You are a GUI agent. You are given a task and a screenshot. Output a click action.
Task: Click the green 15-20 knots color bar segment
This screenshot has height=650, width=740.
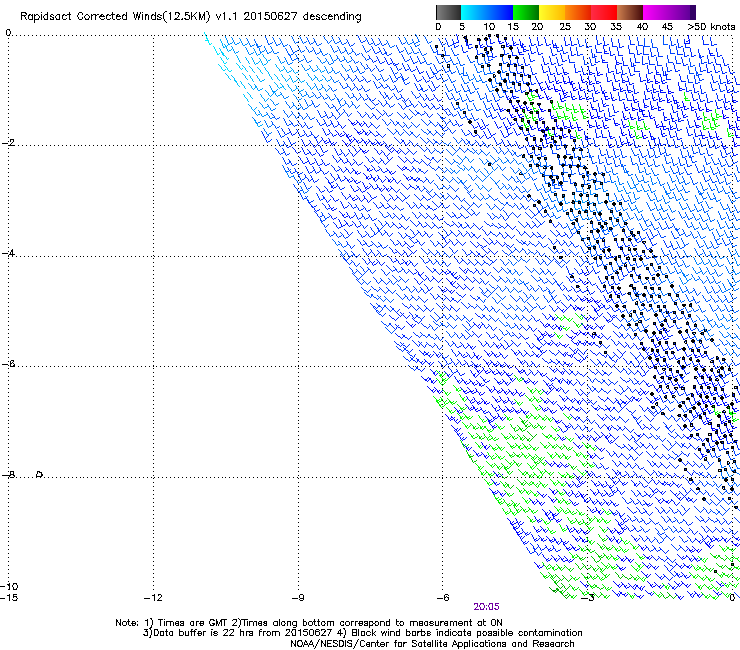526,12
